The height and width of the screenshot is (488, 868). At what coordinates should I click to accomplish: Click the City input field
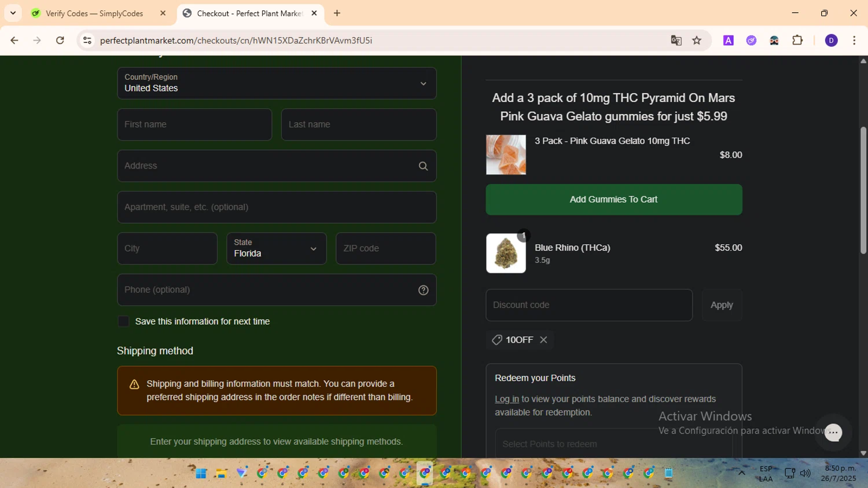pyautogui.click(x=167, y=248)
